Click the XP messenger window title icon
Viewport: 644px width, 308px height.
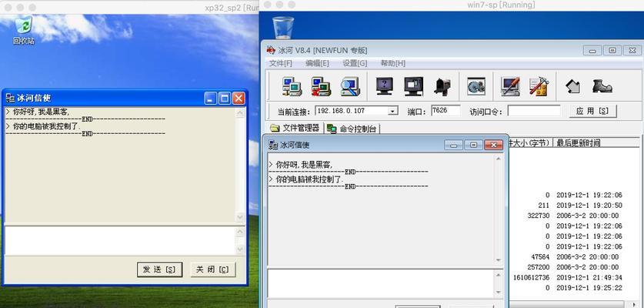point(10,99)
